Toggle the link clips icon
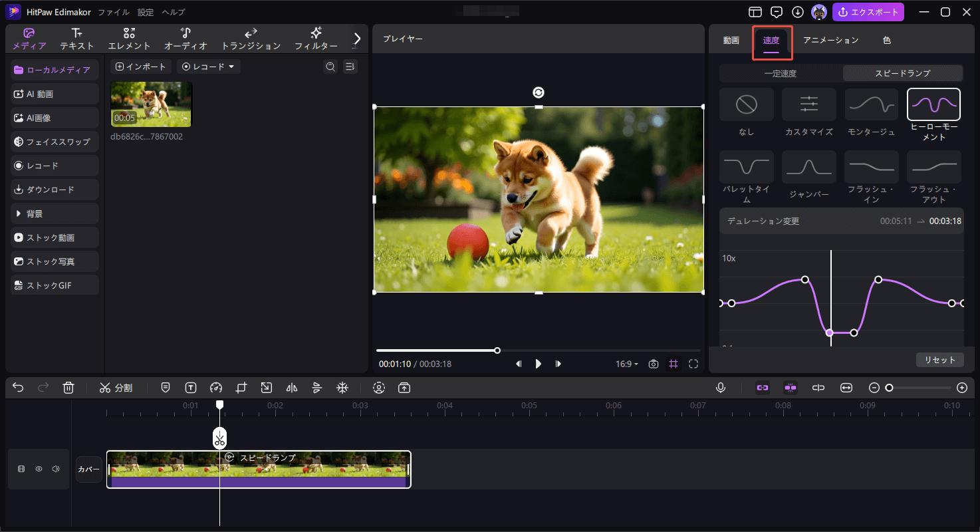Viewport: 980px width, 532px height. pos(763,388)
